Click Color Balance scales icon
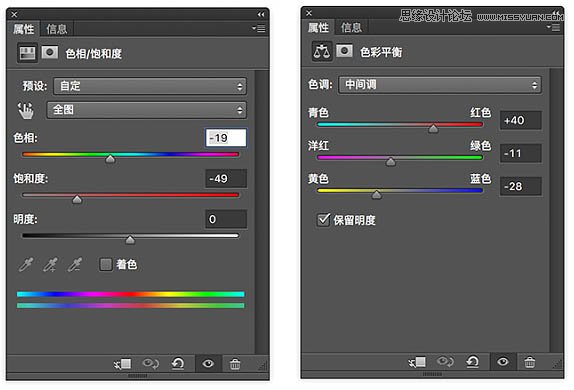Screen dimensions: 574x390 coord(322,52)
